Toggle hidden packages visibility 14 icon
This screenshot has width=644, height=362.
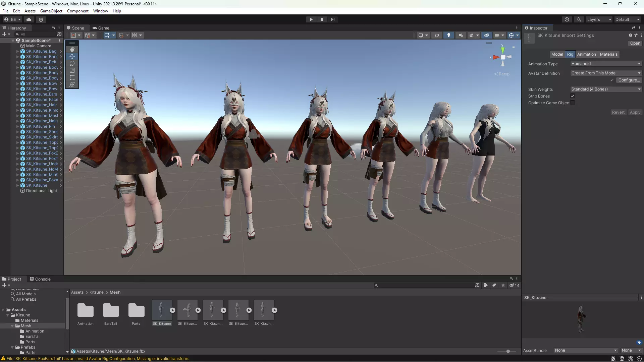tap(514, 286)
